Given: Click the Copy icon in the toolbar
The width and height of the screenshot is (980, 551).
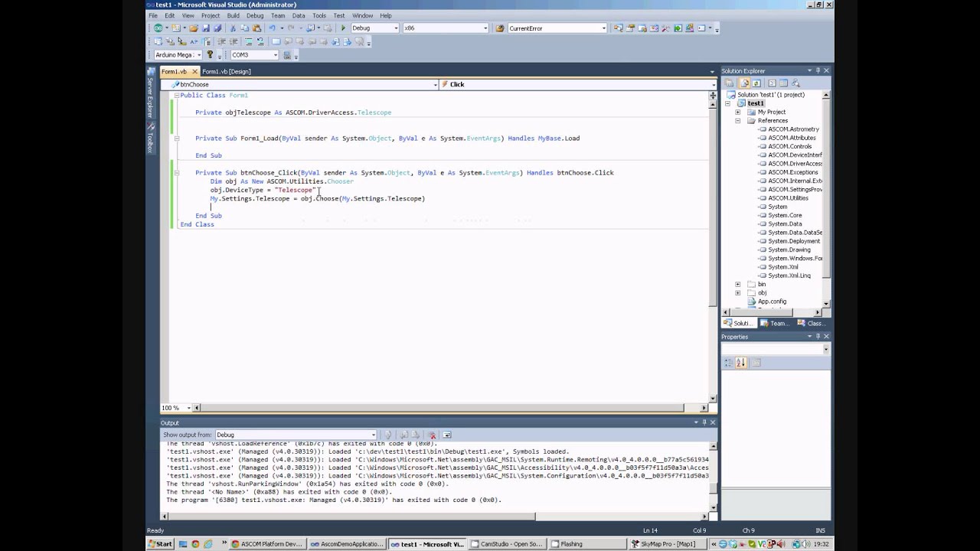Looking at the screenshot, I should (x=244, y=28).
